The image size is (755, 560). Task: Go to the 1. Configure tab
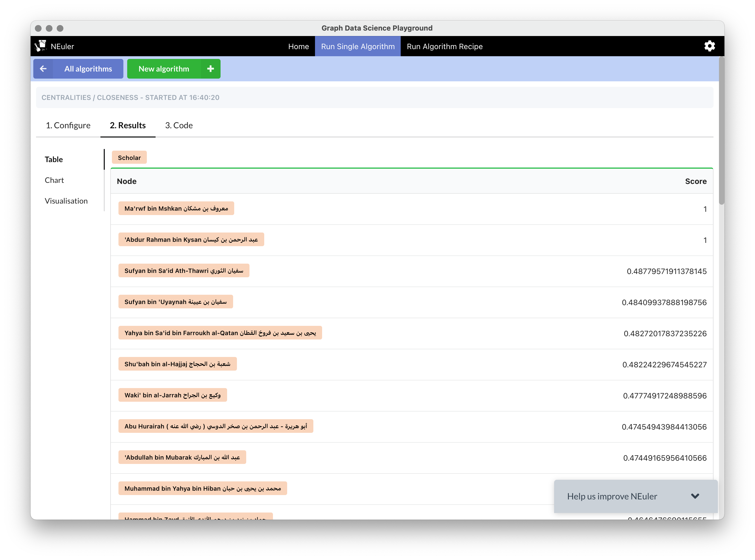tap(68, 126)
